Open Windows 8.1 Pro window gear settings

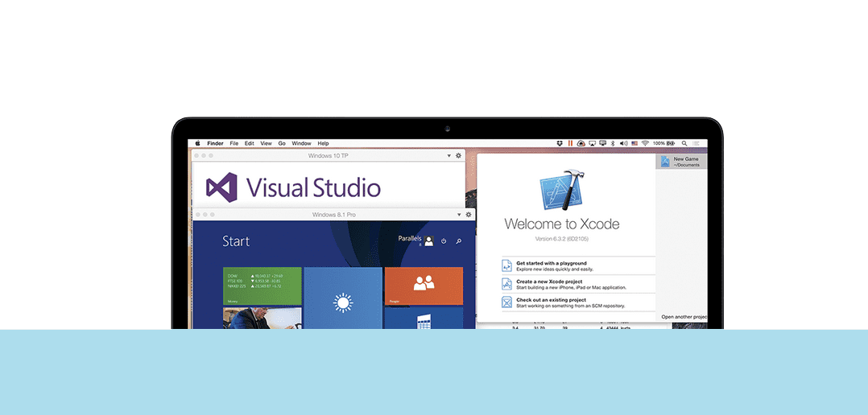point(469,215)
